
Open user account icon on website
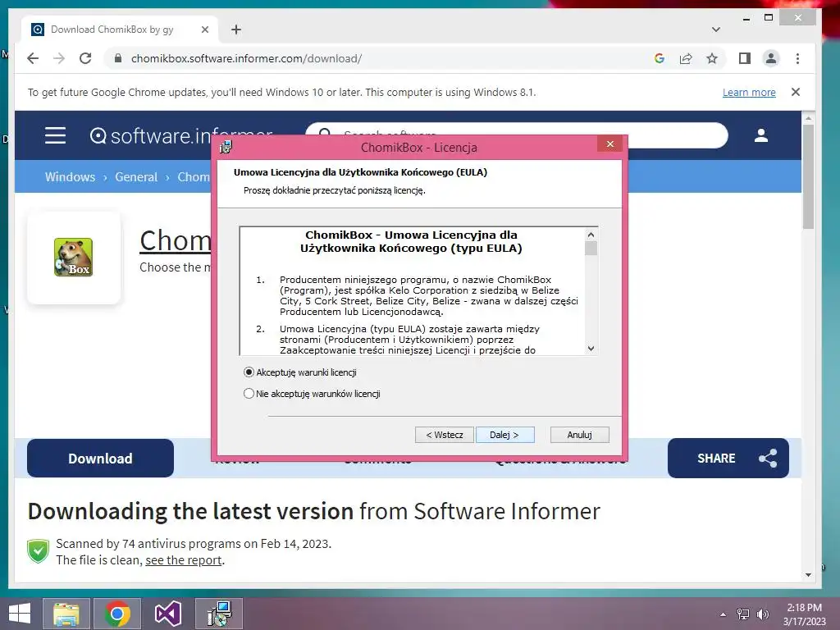(761, 135)
